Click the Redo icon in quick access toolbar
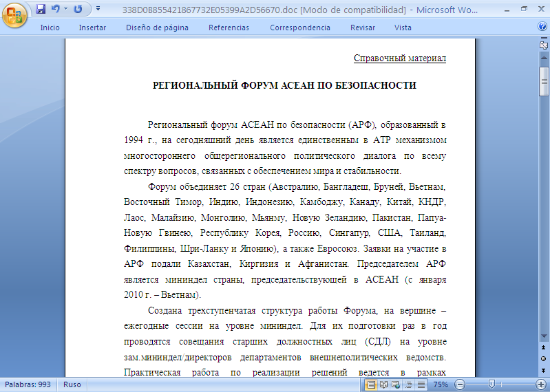 (x=78, y=9)
